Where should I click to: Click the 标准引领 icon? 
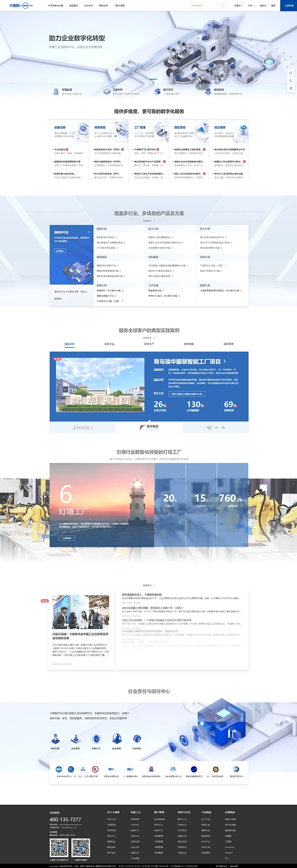(55, 739)
